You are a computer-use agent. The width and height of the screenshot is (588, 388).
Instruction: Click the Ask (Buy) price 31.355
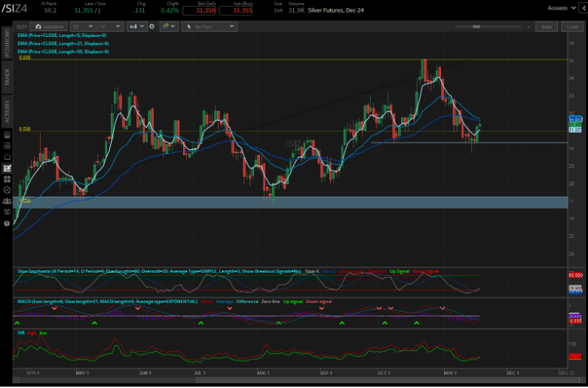(x=235, y=11)
